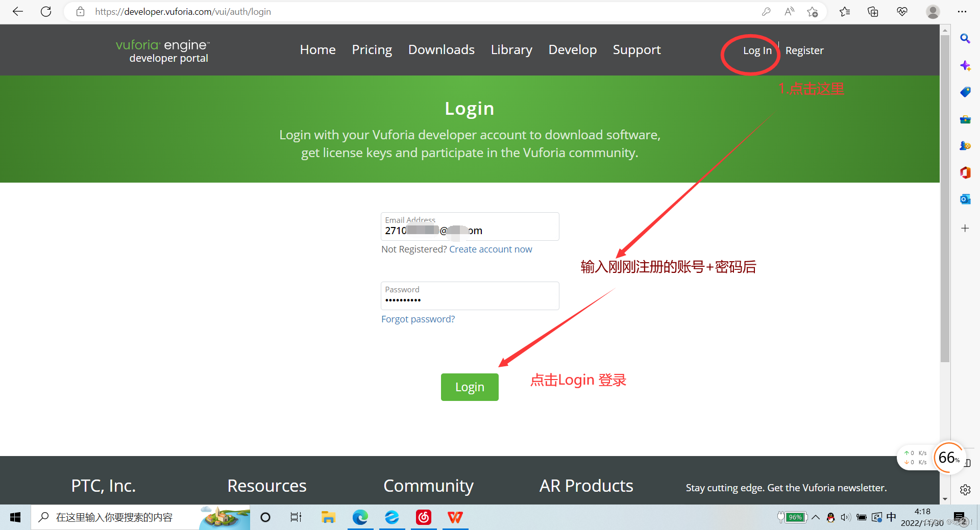Focus the Email Address field
980x530 pixels.
pos(470,226)
